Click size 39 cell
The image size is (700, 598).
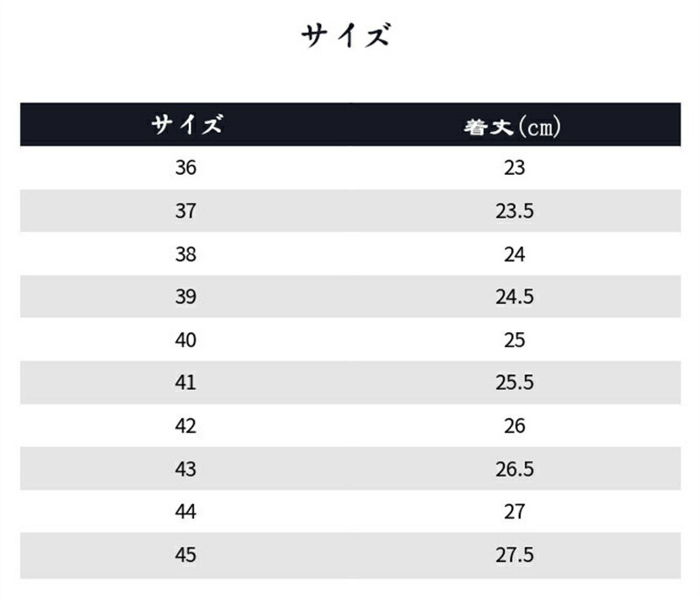[x=185, y=297]
